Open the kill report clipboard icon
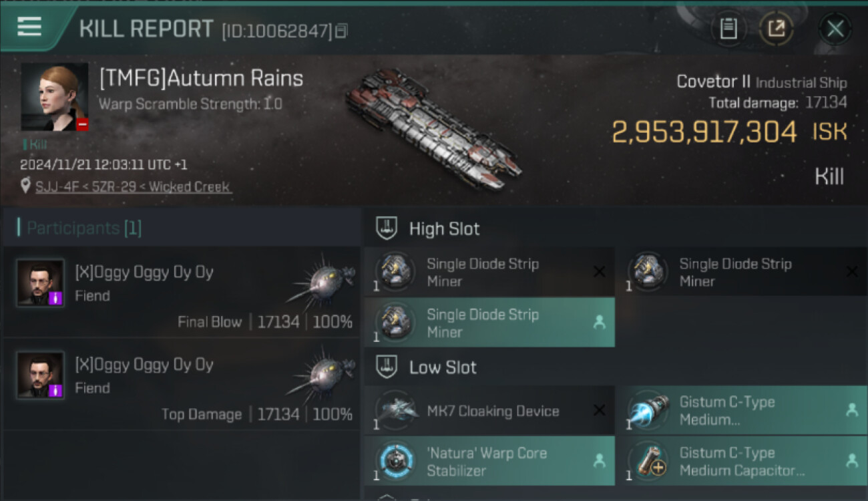Image resolution: width=868 pixels, height=501 pixels. point(728,29)
